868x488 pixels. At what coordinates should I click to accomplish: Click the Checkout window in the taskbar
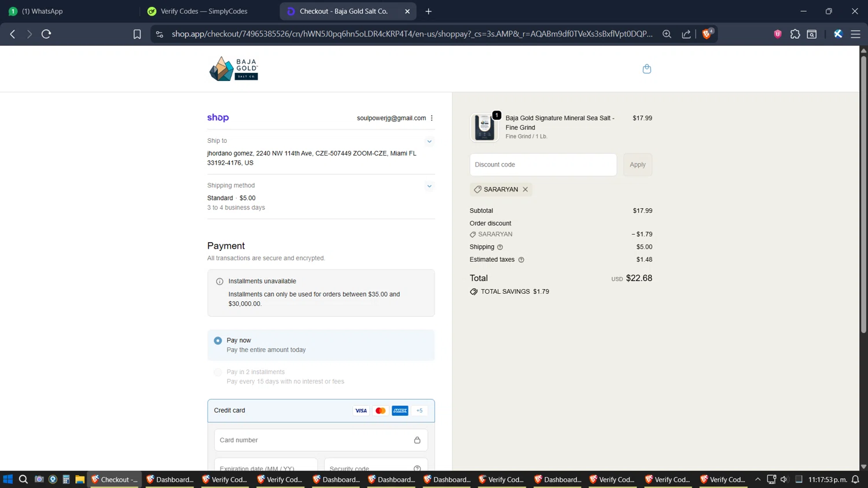[x=115, y=479]
